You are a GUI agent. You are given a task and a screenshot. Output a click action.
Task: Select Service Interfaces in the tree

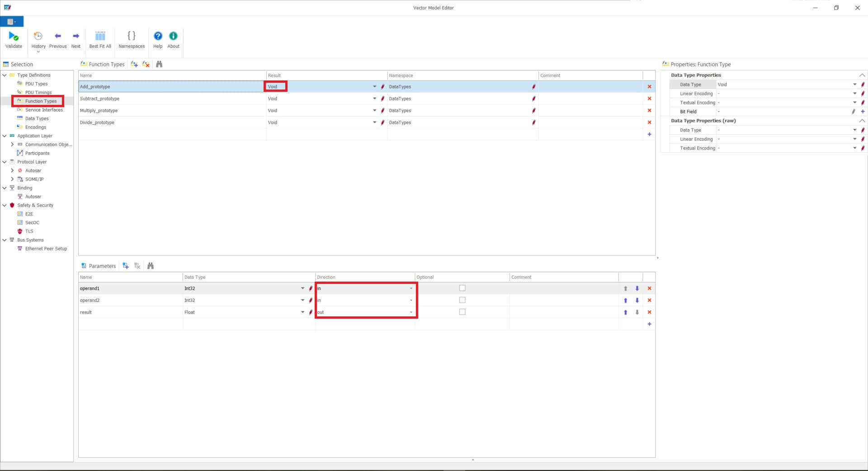[44, 110]
